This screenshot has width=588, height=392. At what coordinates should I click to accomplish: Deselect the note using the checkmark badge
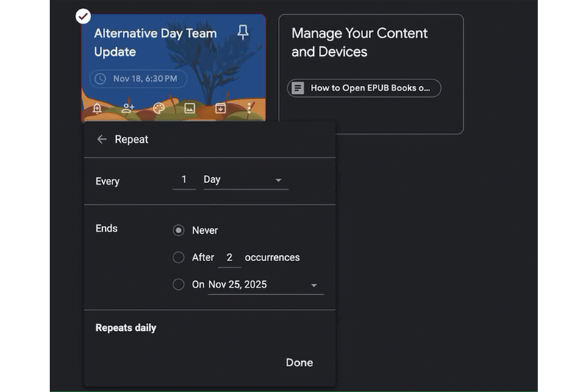point(83,15)
